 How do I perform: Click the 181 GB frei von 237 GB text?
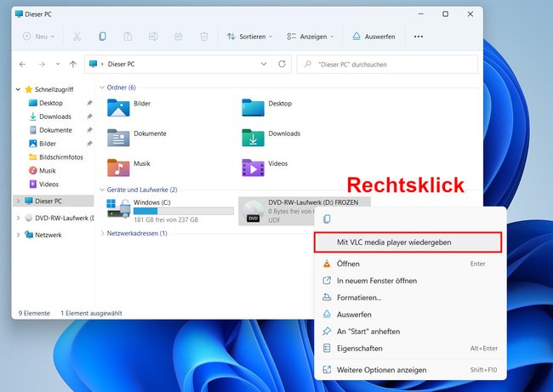166,219
